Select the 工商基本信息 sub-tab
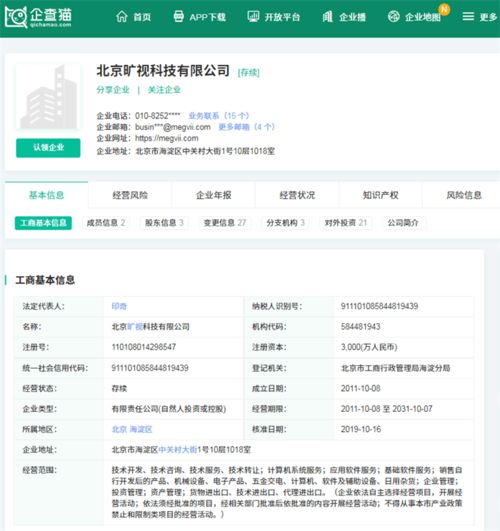 click(43, 223)
